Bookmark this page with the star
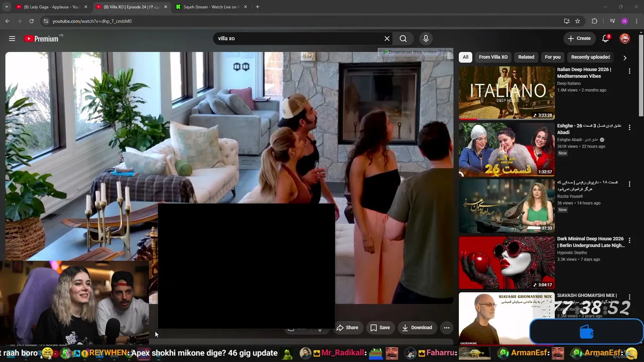Screen dimensions: 644x362 (578, 21)
